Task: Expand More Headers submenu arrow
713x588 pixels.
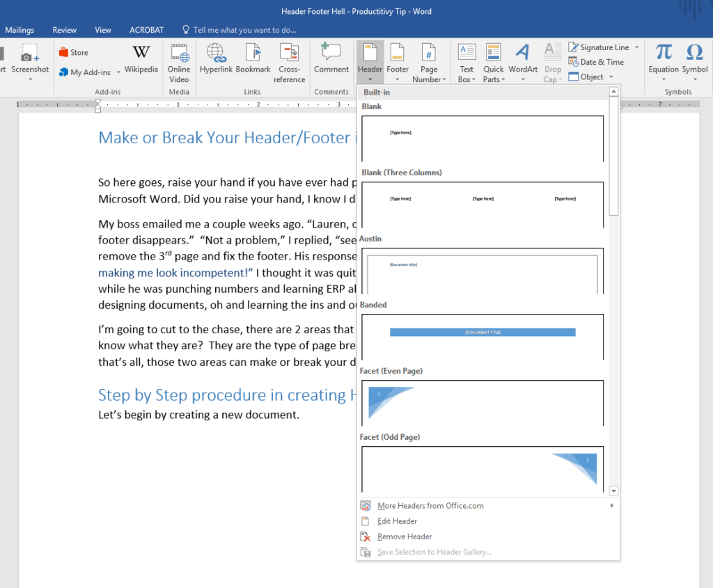Action: tap(611, 506)
